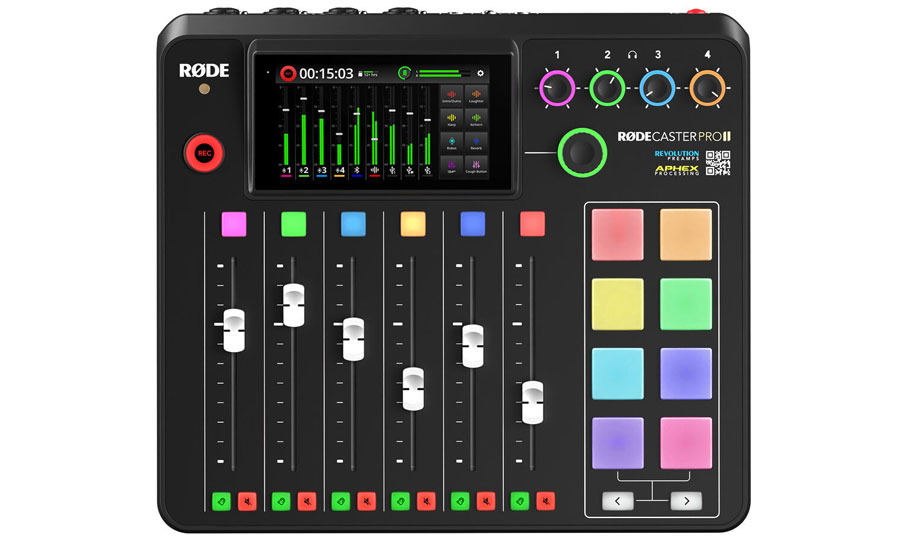Mute the green channel with its red button
The height and width of the screenshot is (542, 900).
(x=307, y=501)
